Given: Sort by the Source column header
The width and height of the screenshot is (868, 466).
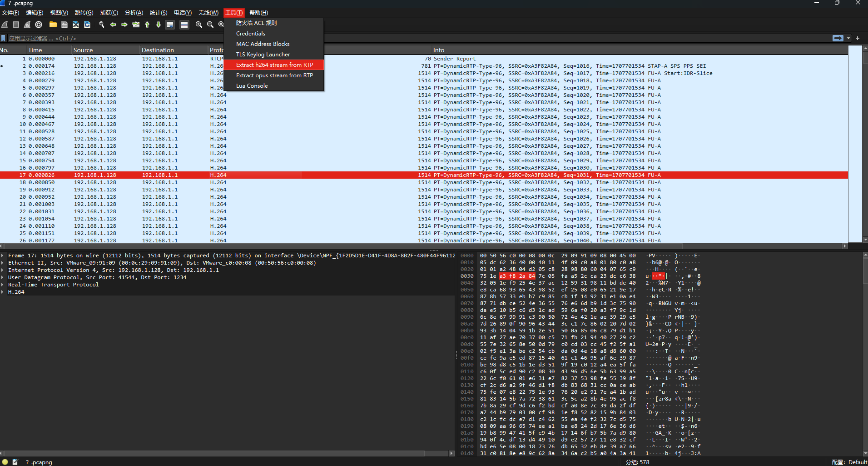Looking at the screenshot, I should pyautogui.click(x=106, y=50).
